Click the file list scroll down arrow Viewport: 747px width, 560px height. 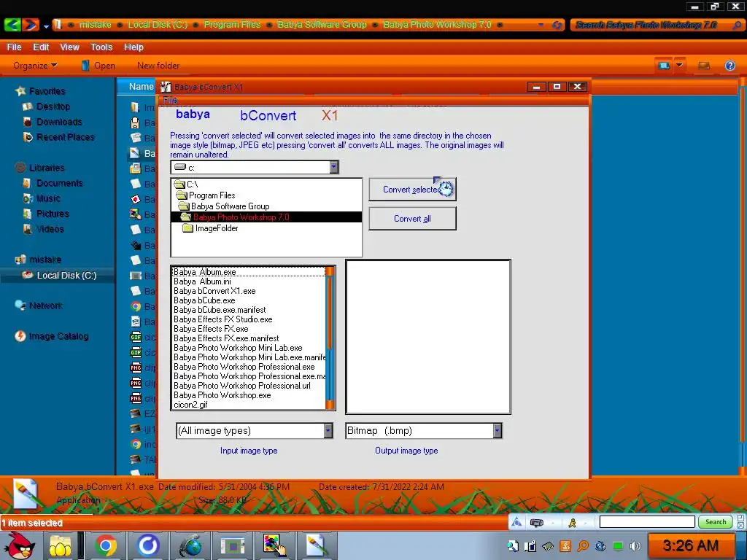[x=330, y=405]
